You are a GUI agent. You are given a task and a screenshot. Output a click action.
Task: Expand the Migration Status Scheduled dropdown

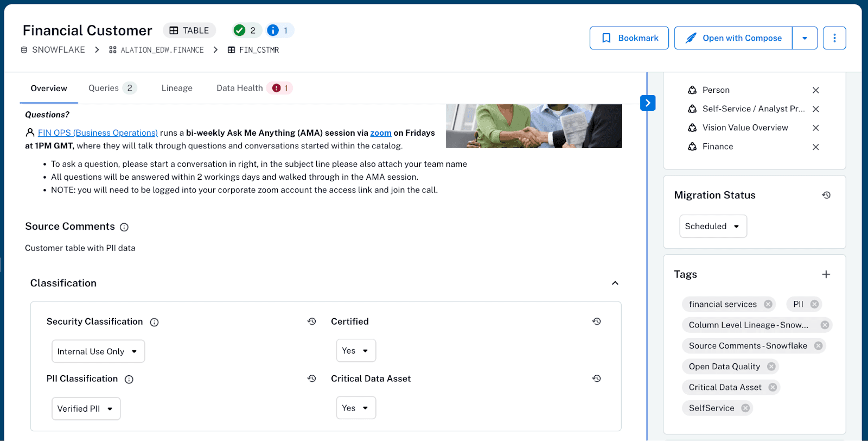click(712, 226)
